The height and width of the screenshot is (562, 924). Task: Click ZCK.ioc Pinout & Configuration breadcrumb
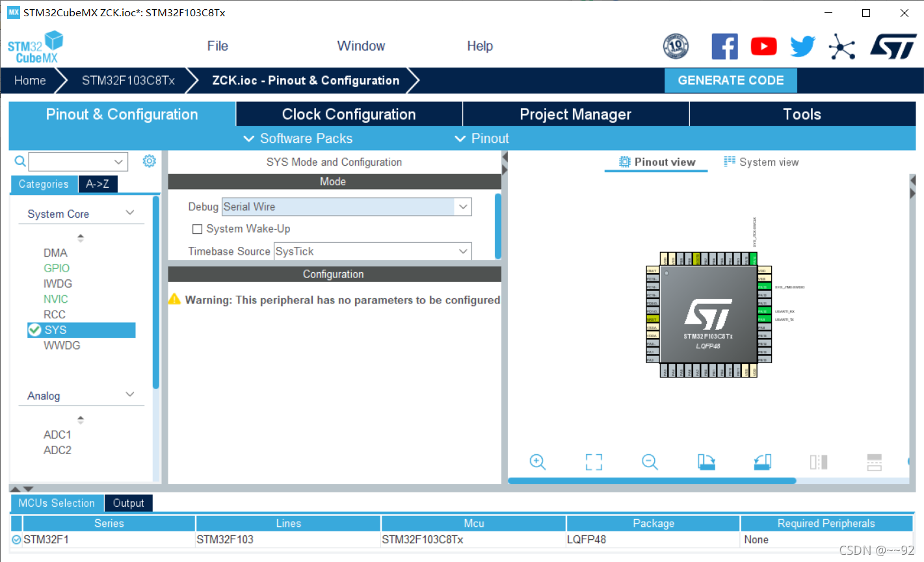306,81
